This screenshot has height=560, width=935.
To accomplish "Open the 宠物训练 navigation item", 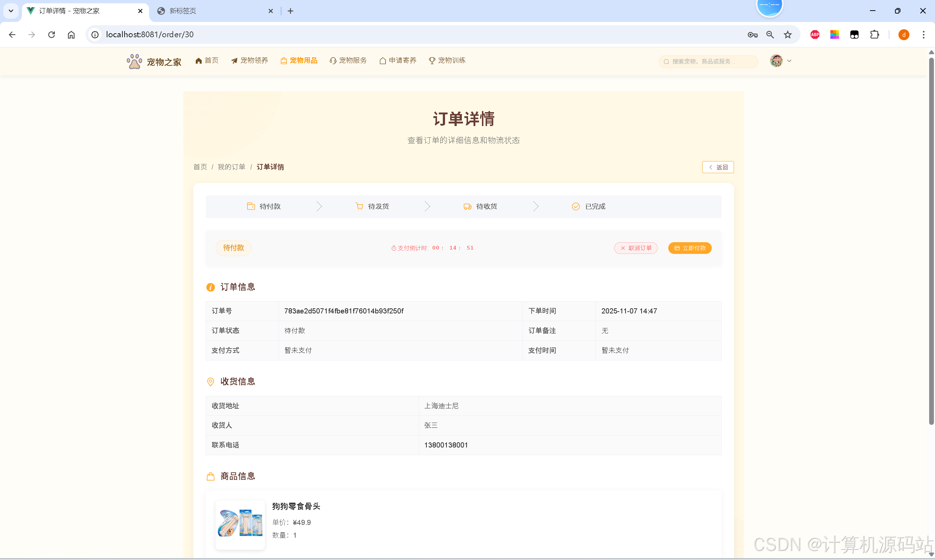I will click(447, 60).
